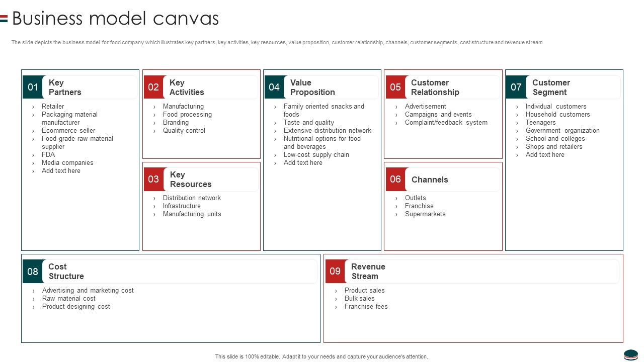Click the "Food processing" bullet
644x362 pixels.
(187, 115)
